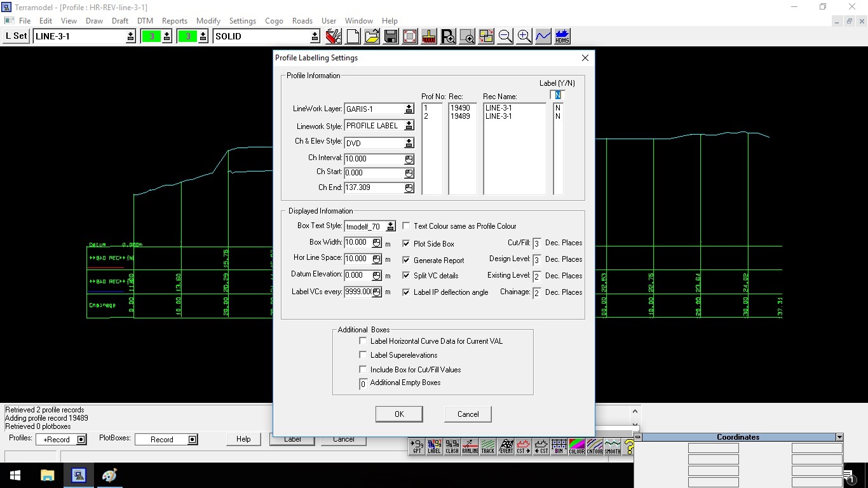Expand the LineWork Layer GARIS-1 dropdown
The height and width of the screenshot is (488, 868).
coord(409,109)
